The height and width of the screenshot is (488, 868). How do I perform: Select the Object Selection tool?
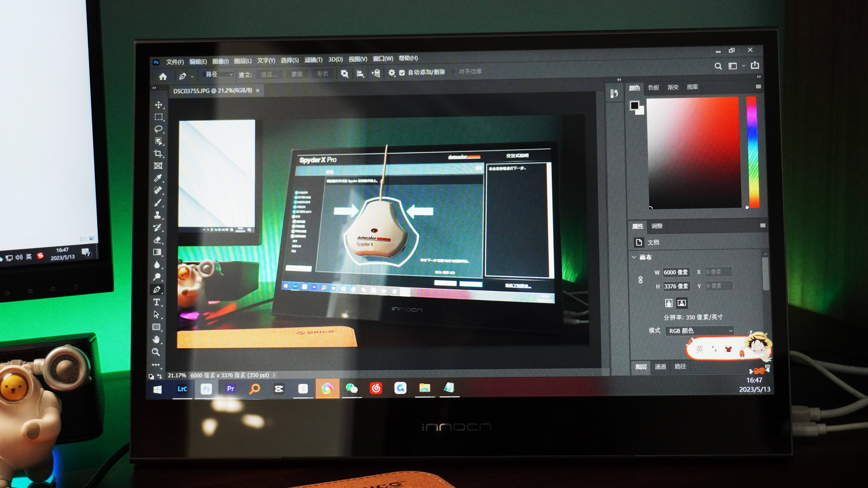158,141
